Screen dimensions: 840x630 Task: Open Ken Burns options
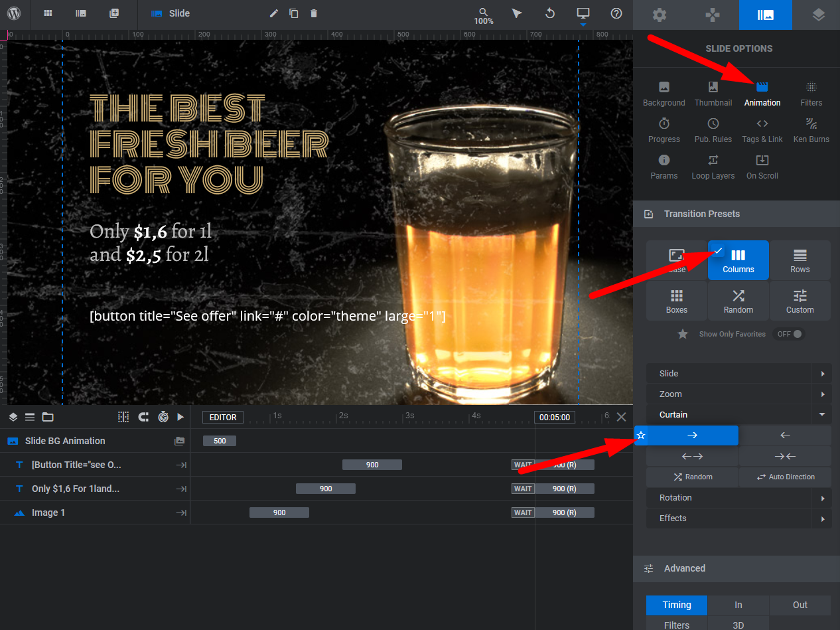[811, 130]
